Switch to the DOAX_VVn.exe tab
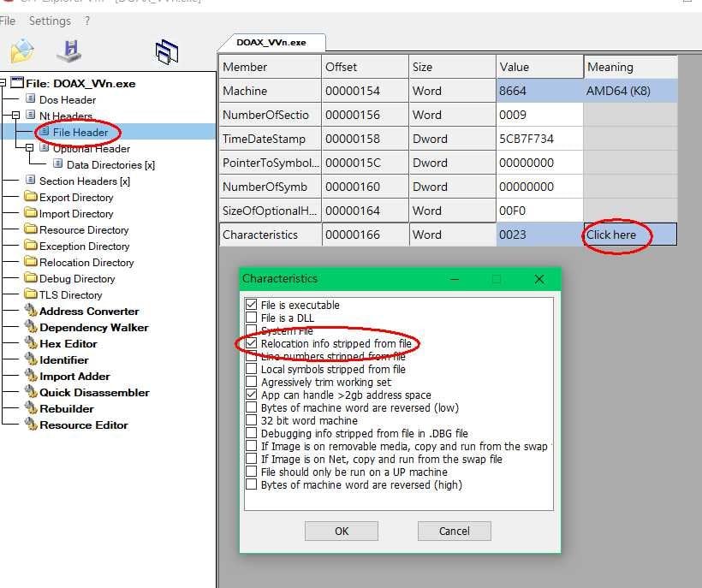This screenshot has width=702, height=588. coord(271,43)
